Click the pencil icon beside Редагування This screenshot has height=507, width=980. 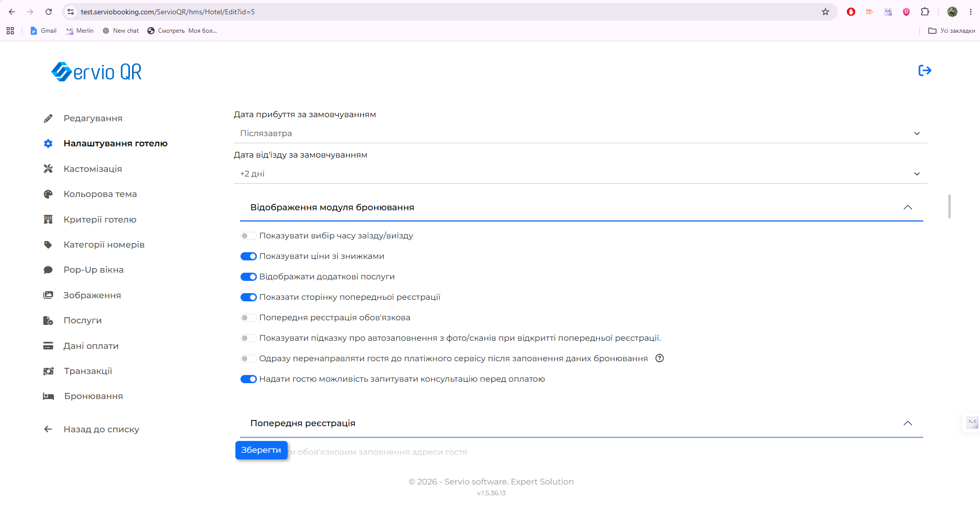pos(48,118)
